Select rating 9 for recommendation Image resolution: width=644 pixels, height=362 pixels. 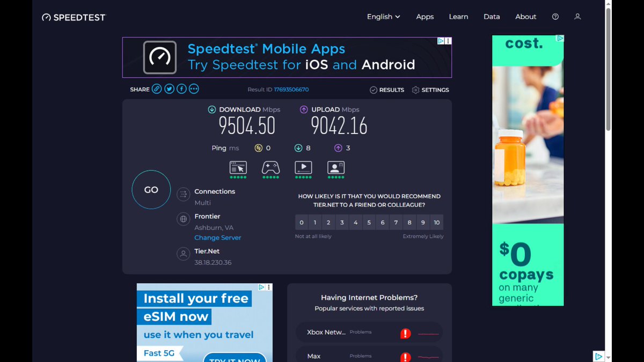click(x=423, y=222)
